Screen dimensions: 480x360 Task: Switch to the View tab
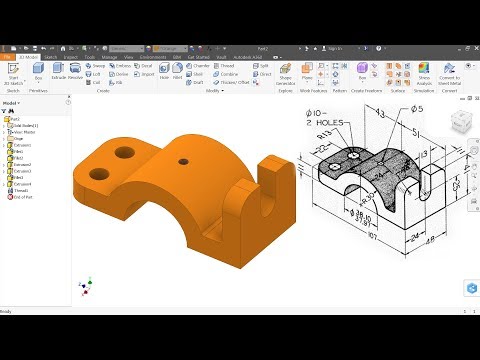(128, 57)
